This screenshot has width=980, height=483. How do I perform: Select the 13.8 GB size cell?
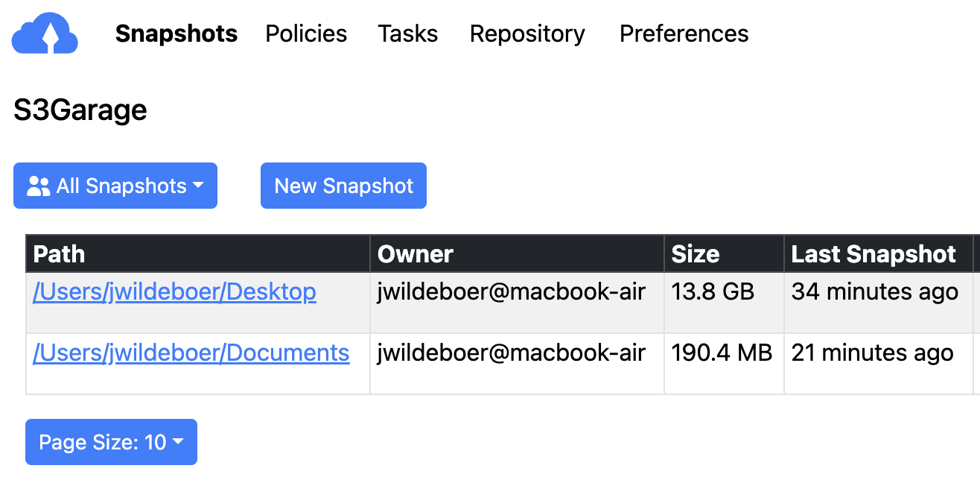pyautogui.click(x=713, y=291)
